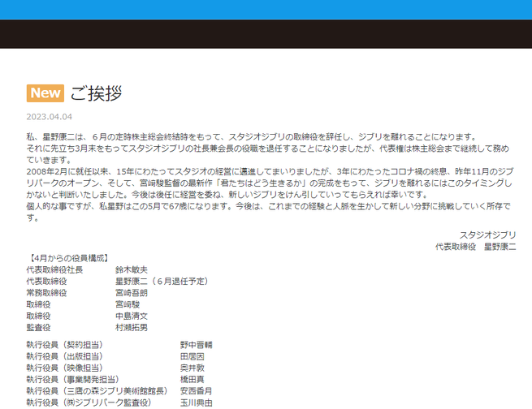Click paragraph line starting それに先立ち3月末
532x409 pixels.
coord(268,149)
